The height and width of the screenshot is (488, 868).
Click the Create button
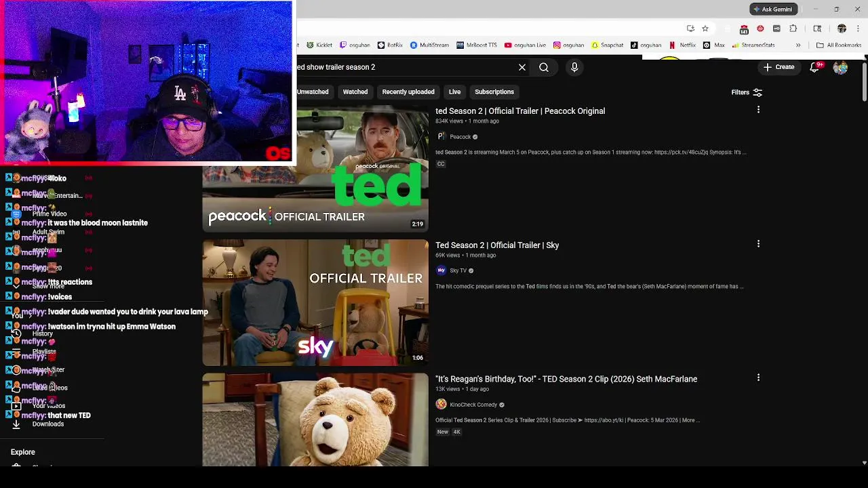click(x=778, y=67)
